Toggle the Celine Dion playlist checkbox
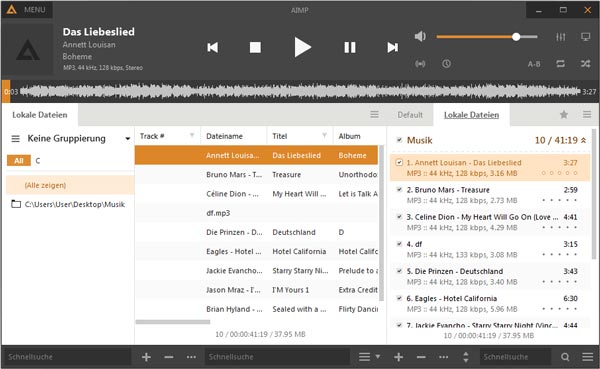This screenshot has height=369, width=600. pyautogui.click(x=399, y=217)
